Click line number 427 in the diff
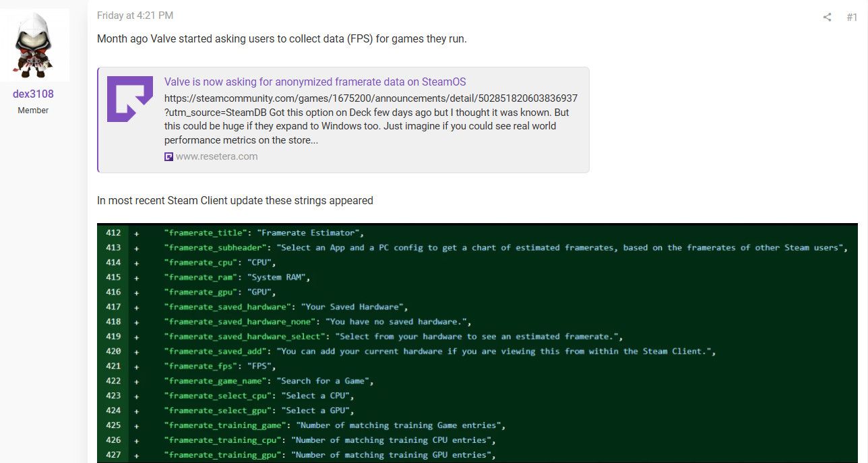This screenshot has height=463, width=868. (x=113, y=455)
